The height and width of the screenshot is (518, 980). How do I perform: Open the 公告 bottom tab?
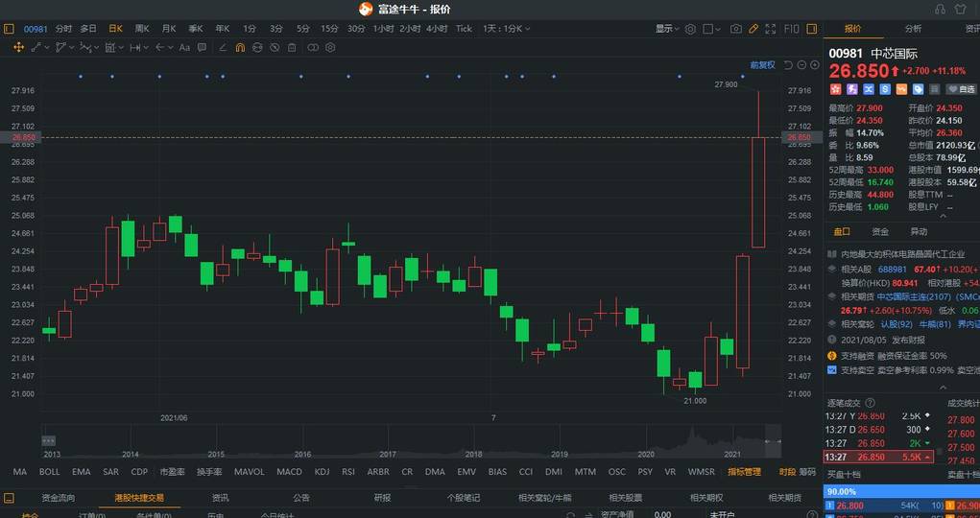coord(301,498)
